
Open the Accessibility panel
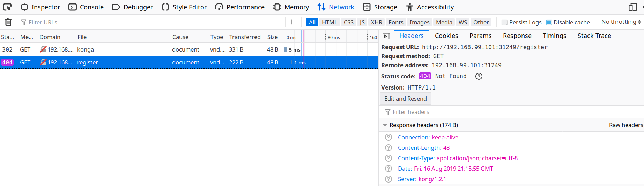(x=430, y=7)
